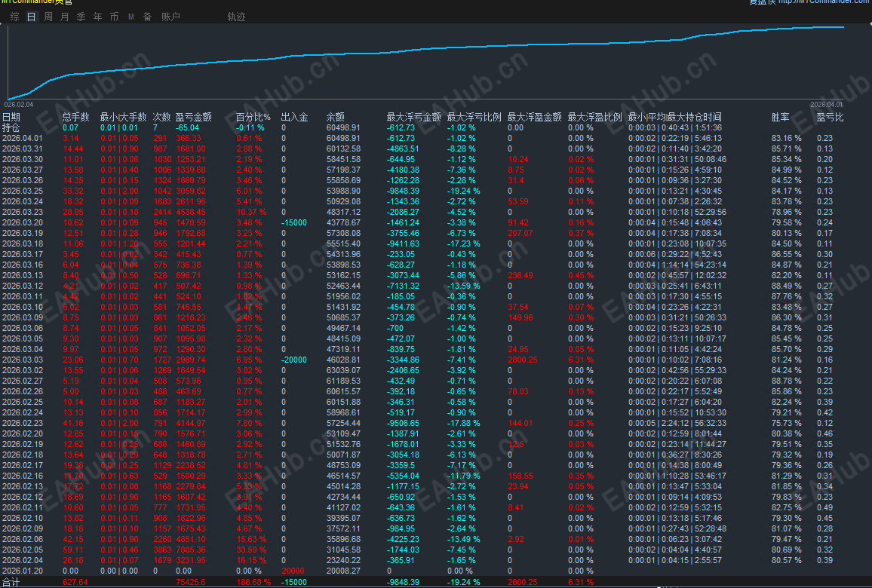Switch to the 综 summary tab
Image resolution: width=872 pixels, height=588 pixels.
click(15, 17)
